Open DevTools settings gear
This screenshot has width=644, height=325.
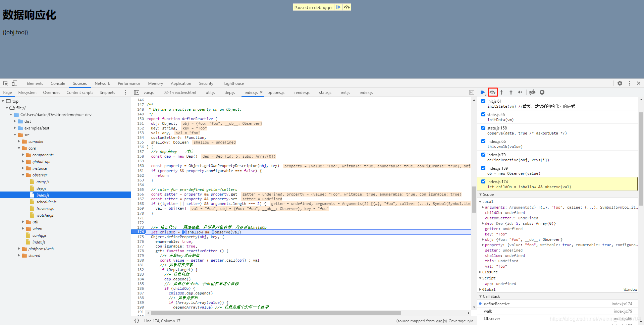620,83
